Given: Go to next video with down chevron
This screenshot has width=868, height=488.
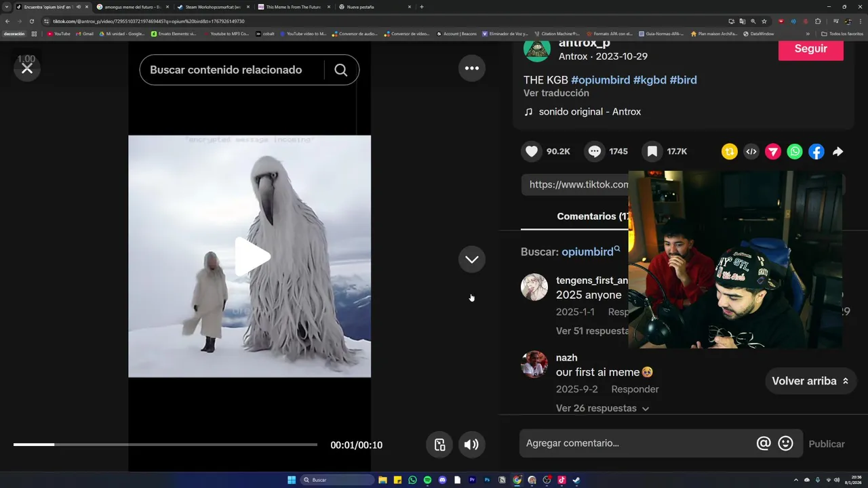Looking at the screenshot, I should [472, 260].
